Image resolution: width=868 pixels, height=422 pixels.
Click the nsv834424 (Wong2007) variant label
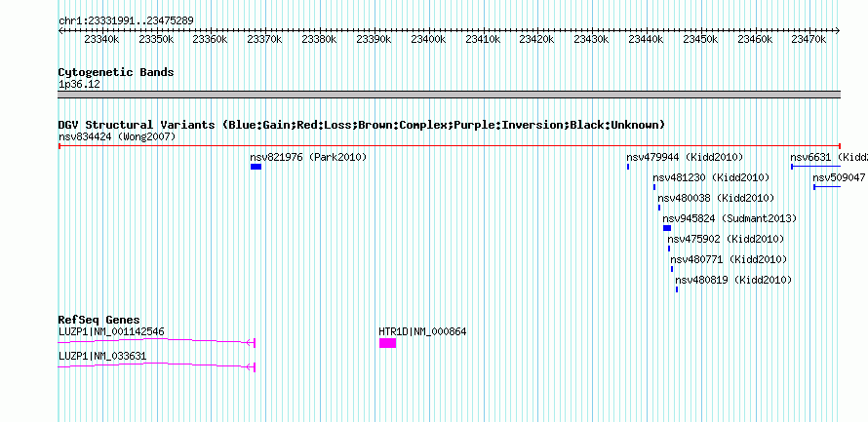pyautogui.click(x=117, y=136)
